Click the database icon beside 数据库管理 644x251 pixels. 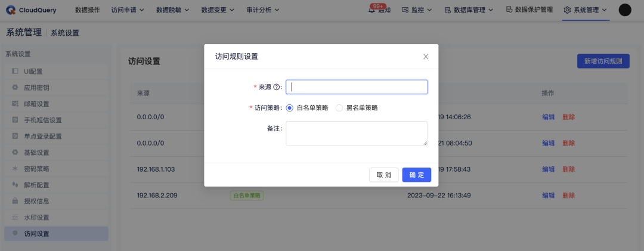coord(448,10)
